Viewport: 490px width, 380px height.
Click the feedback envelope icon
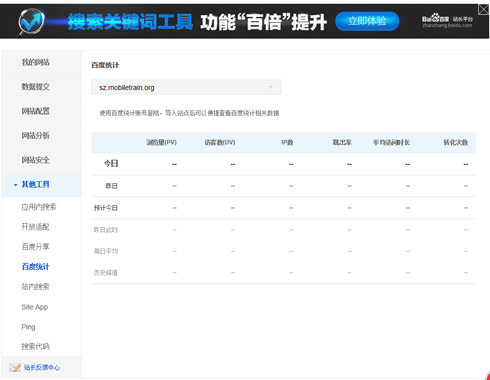click(x=15, y=367)
